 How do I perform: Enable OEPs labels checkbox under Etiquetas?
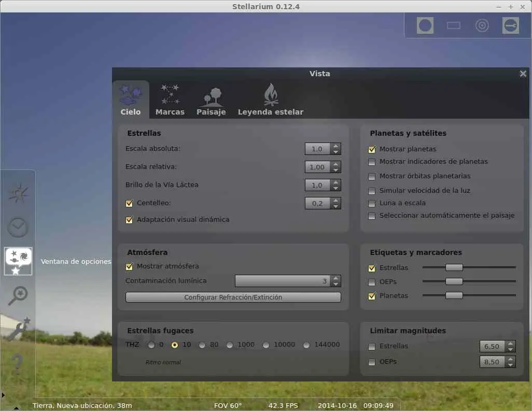tap(372, 282)
